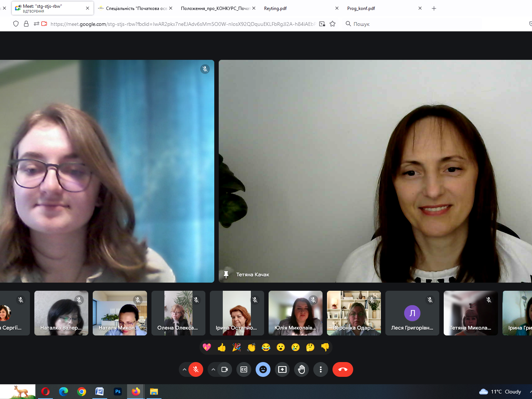Expand audio settings arrow beside microphone
This screenshot has height=399, width=532.
pyautogui.click(x=184, y=369)
